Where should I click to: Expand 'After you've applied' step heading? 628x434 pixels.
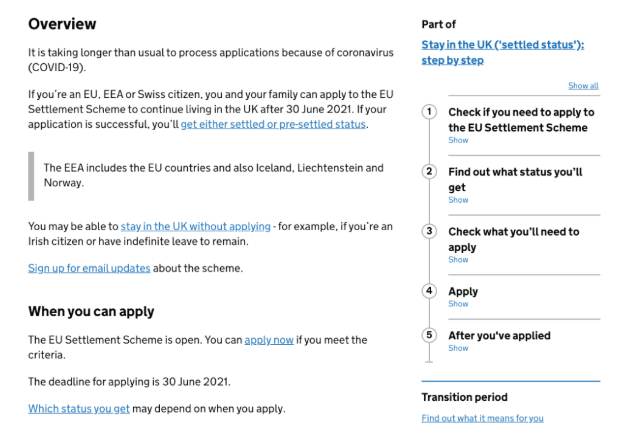(499, 335)
